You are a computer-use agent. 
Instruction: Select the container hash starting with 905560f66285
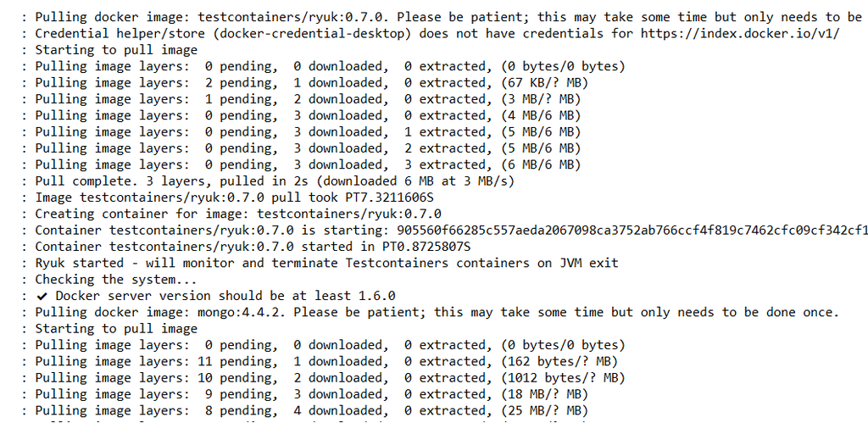(632, 231)
